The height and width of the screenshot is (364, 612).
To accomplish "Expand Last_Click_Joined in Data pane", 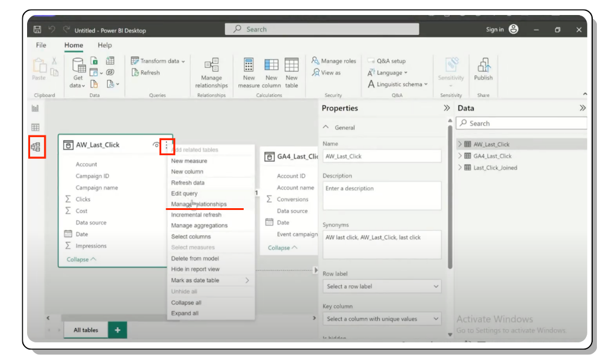I will click(460, 168).
